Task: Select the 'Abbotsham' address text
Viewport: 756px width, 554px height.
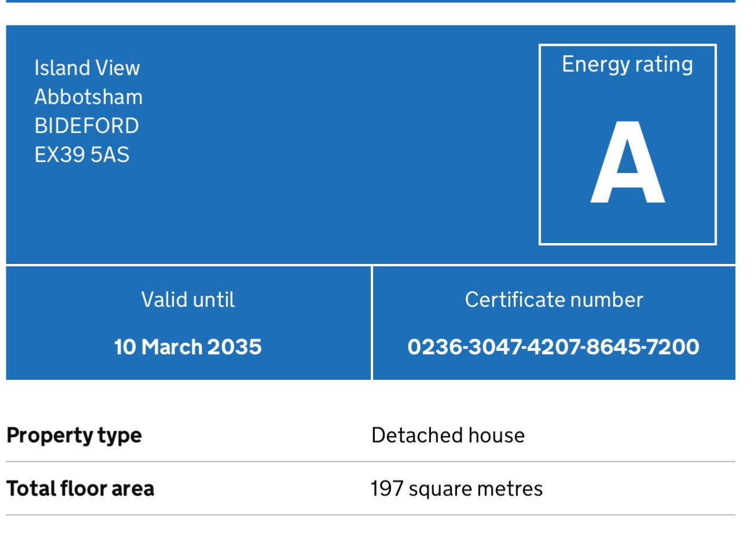Action: tap(88, 97)
